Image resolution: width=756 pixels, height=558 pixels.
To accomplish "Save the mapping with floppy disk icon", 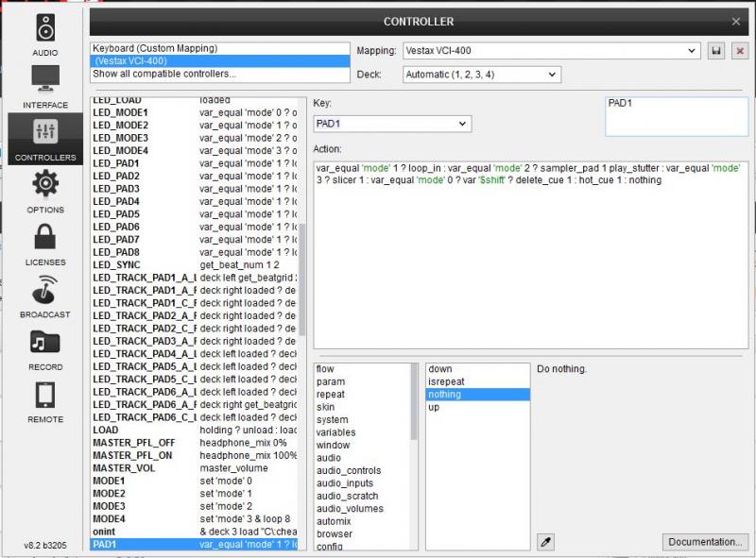I will [x=717, y=50].
